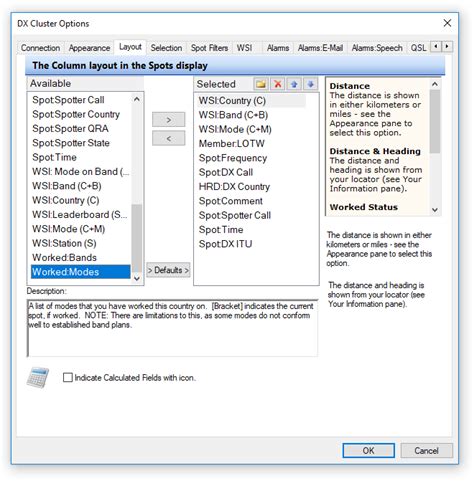Viewport: 474px width, 481px height.
Task: Click the calculator icon
Action: click(38, 378)
